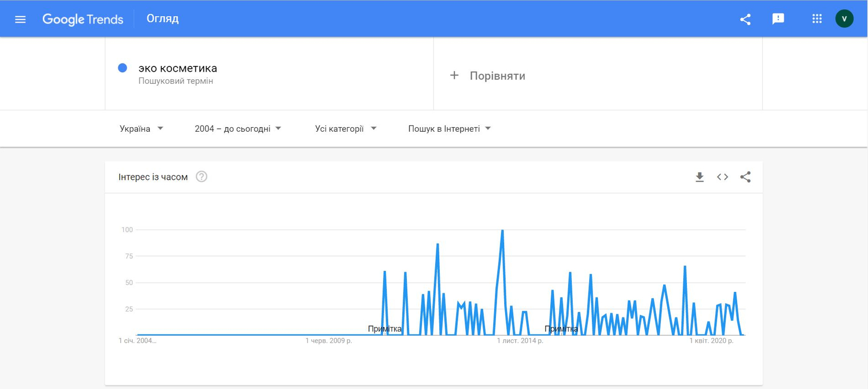
Task: Open the hamburger main menu
Action: click(x=20, y=19)
